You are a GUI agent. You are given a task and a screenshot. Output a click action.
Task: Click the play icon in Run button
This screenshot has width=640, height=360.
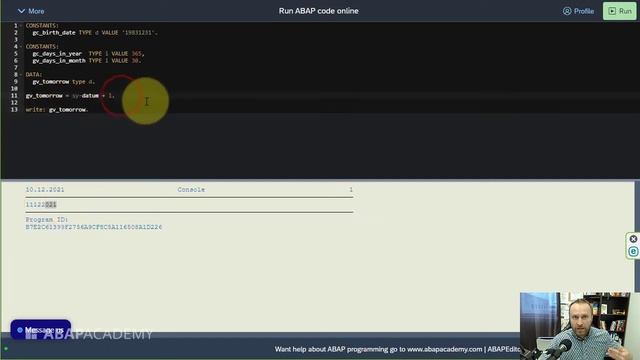[612, 11]
